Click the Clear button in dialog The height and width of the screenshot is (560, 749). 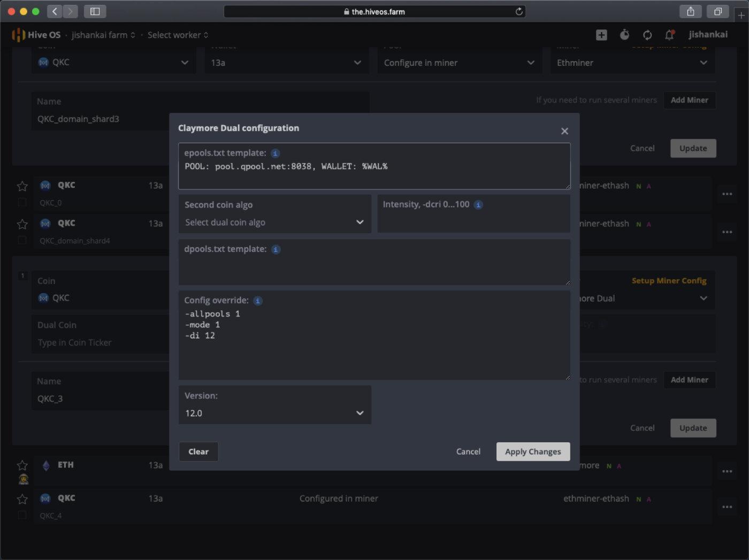(x=198, y=451)
